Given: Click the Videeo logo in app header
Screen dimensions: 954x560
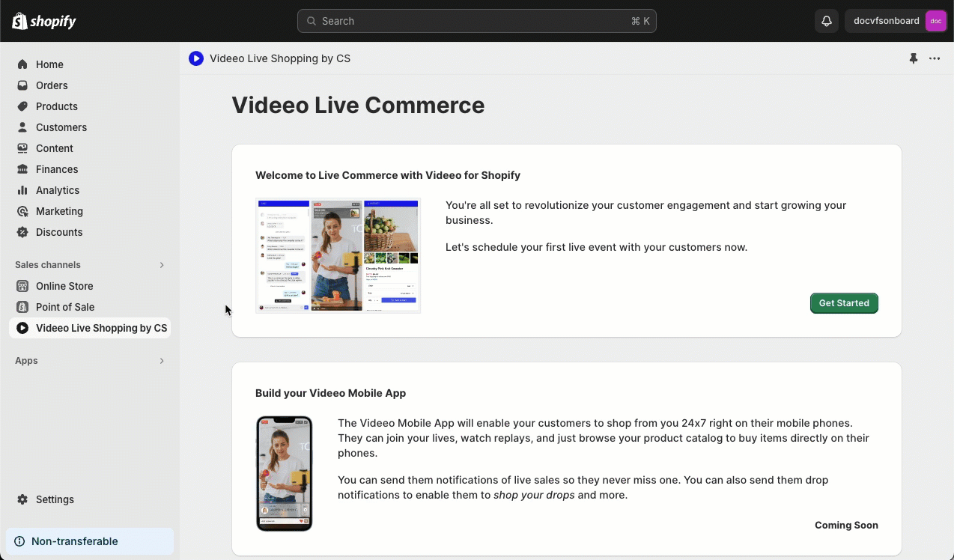Looking at the screenshot, I should pyautogui.click(x=196, y=58).
